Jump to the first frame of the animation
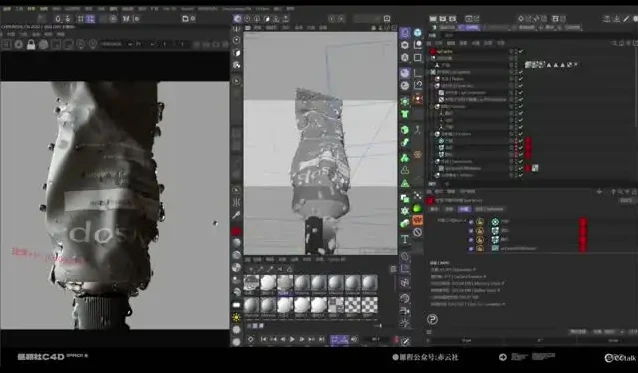The image size is (638, 373). [x=264, y=339]
